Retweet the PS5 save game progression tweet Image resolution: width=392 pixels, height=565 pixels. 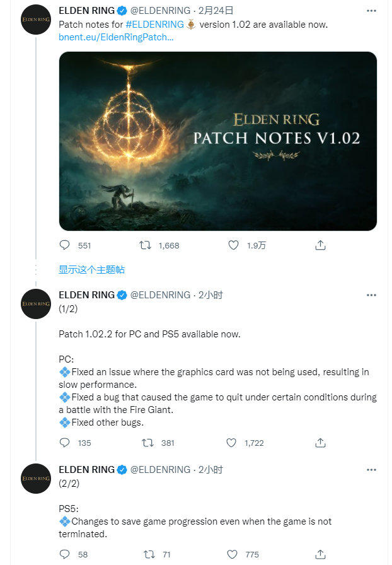tap(148, 554)
